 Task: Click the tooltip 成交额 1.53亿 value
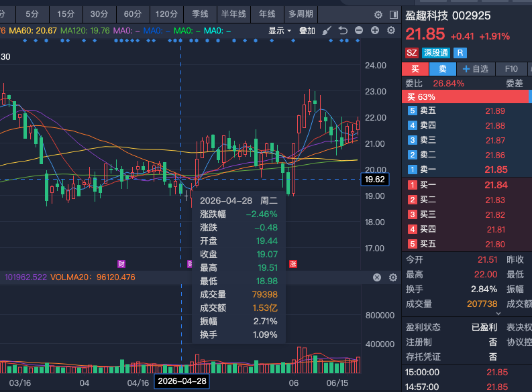264,308
